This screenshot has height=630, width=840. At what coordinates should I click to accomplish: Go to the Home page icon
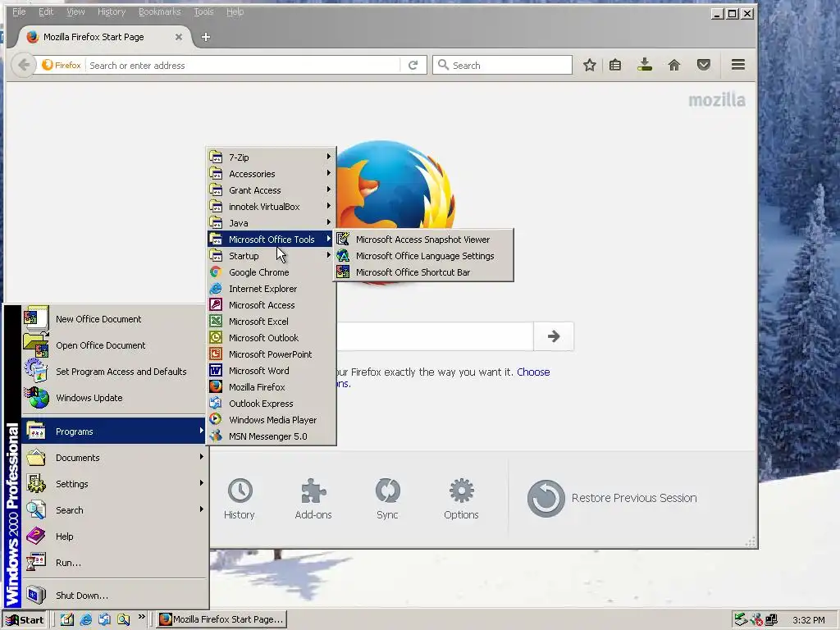pyautogui.click(x=674, y=66)
